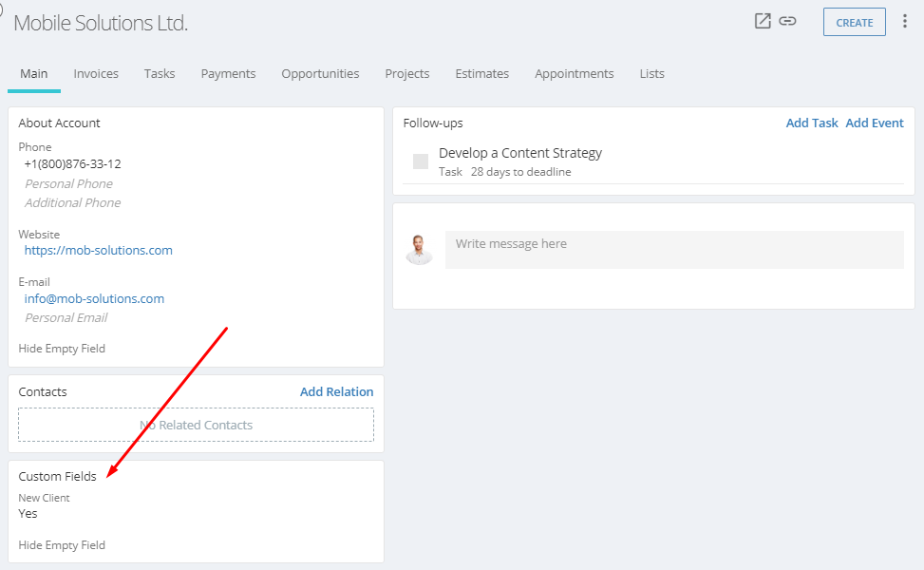
Task: Open account in new window icon
Action: [x=763, y=21]
